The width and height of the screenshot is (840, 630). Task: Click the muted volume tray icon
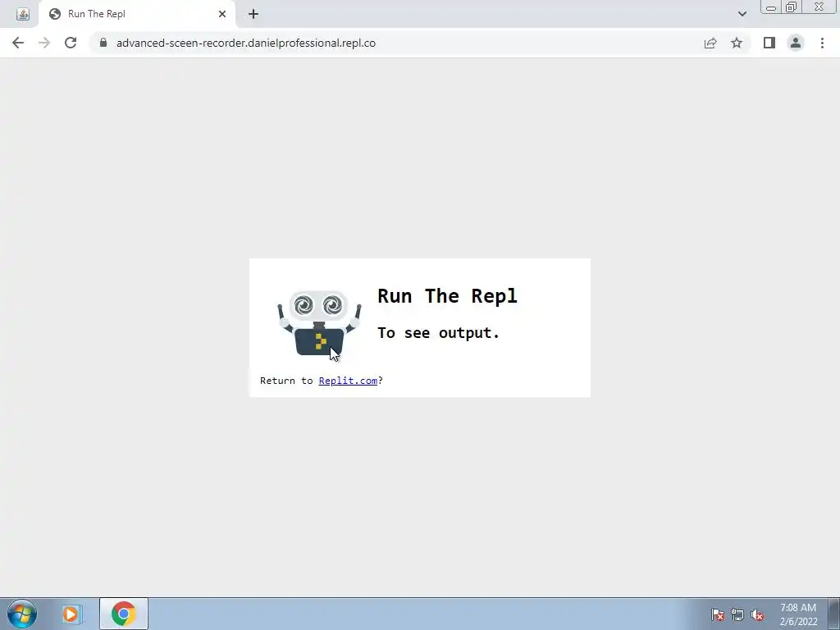pyautogui.click(x=757, y=614)
